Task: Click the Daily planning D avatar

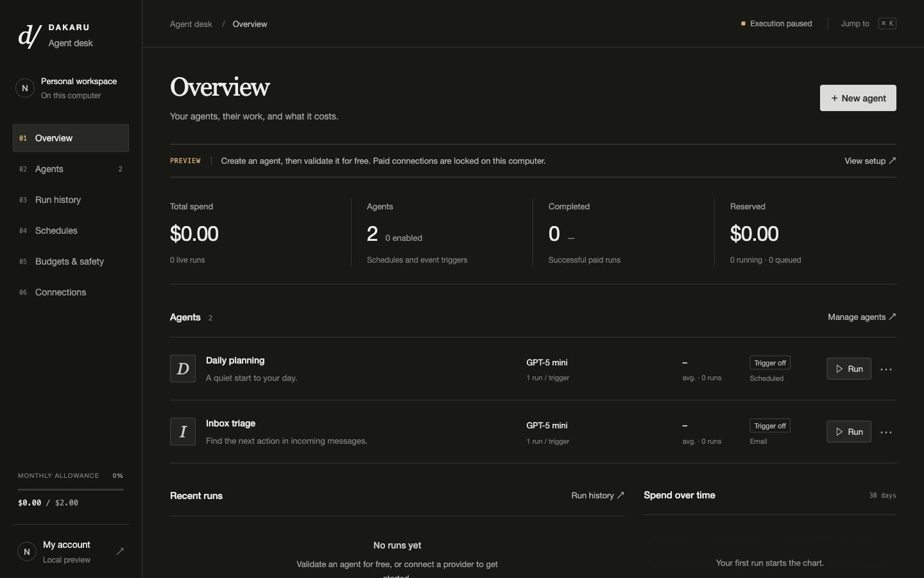Action: (x=183, y=369)
